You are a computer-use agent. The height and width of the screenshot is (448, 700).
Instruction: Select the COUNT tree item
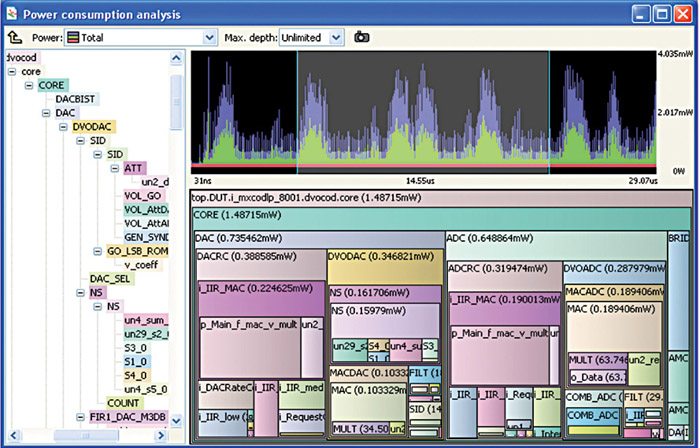point(124,402)
